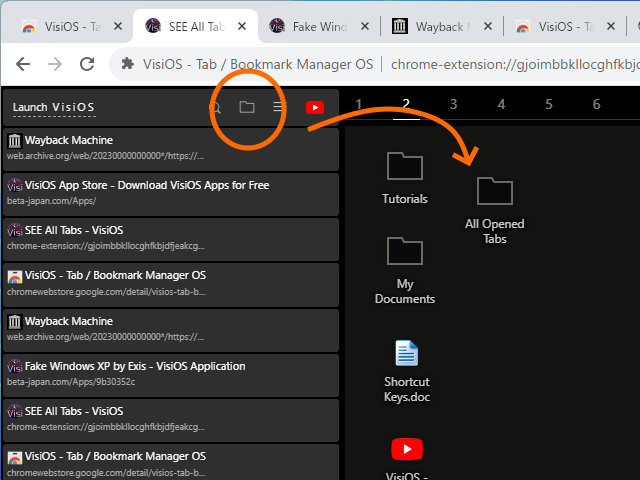Screen dimensions: 640x480
Task: Switch to workspace 5
Action: pos(549,104)
